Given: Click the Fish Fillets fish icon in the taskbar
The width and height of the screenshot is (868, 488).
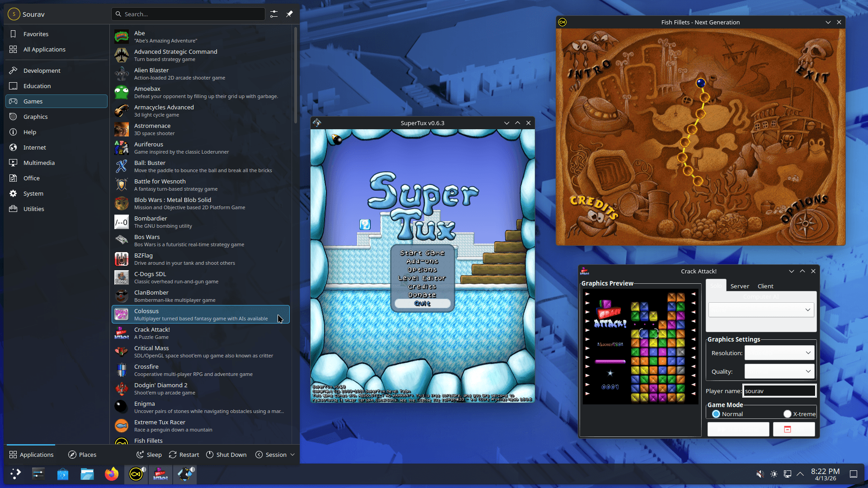Looking at the screenshot, I should pyautogui.click(x=136, y=474).
